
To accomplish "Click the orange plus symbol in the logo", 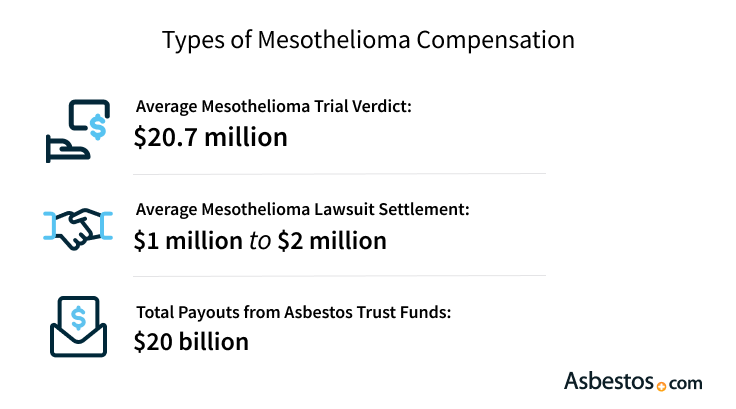I will [x=661, y=386].
